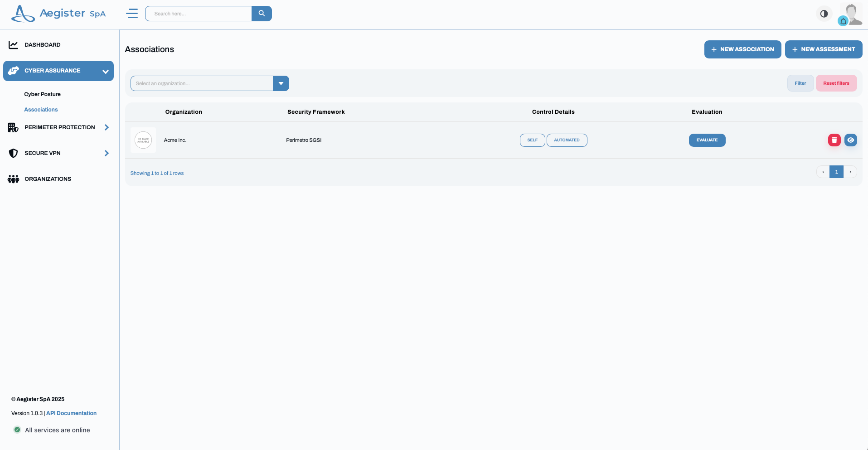This screenshot has width=868, height=450.
Task: Select the Associations submenu item
Action: pyautogui.click(x=41, y=110)
